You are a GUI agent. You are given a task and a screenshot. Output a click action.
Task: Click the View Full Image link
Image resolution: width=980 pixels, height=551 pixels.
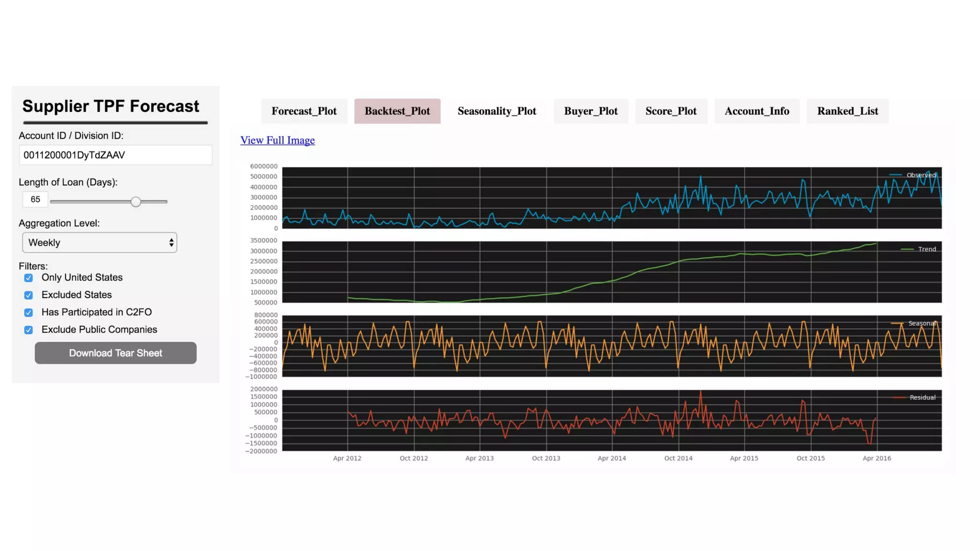tap(277, 140)
